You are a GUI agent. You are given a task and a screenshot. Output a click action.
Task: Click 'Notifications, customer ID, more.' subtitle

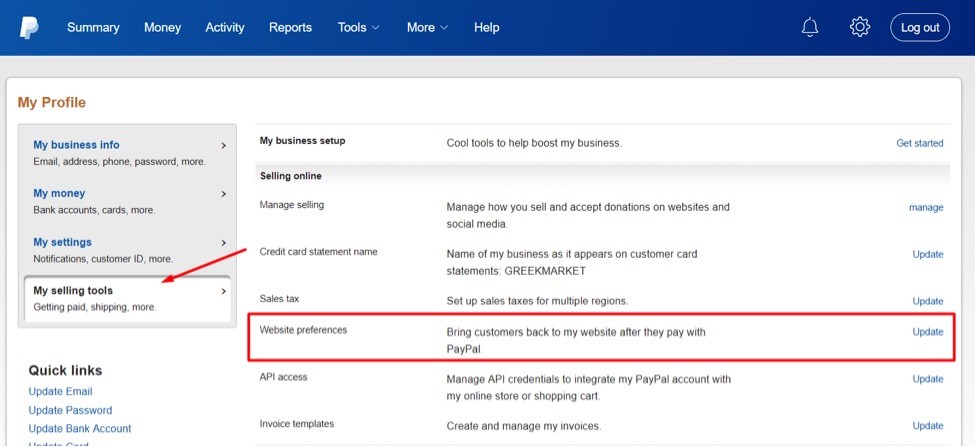click(103, 259)
